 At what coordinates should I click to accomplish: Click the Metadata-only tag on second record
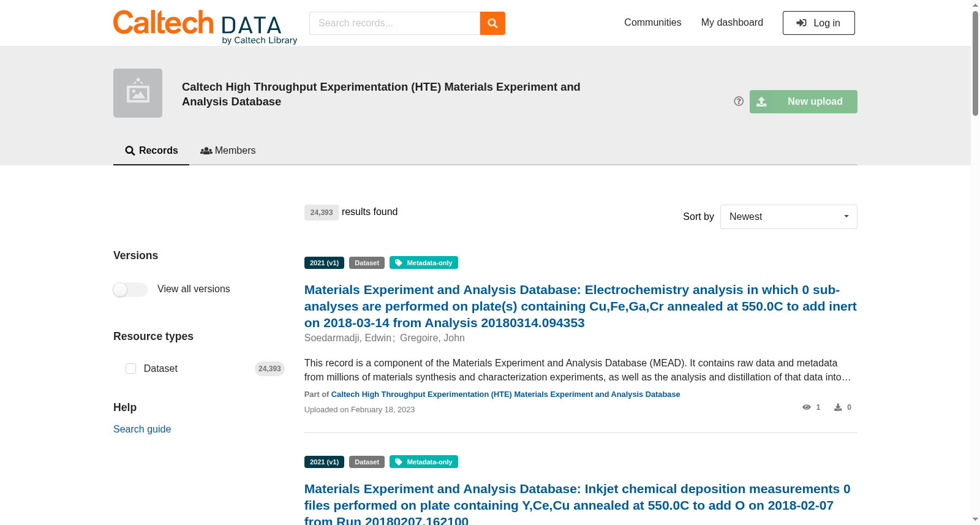pos(424,462)
